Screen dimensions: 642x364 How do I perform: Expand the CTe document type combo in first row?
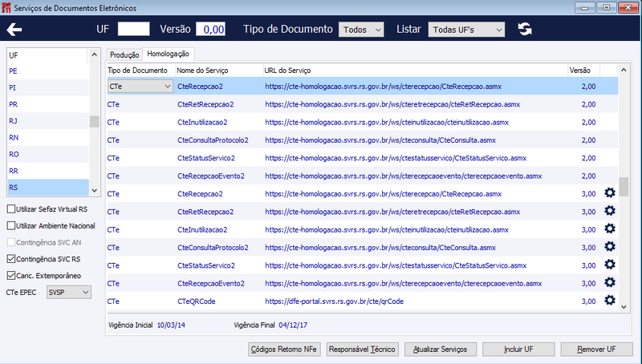[x=140, y=87]
